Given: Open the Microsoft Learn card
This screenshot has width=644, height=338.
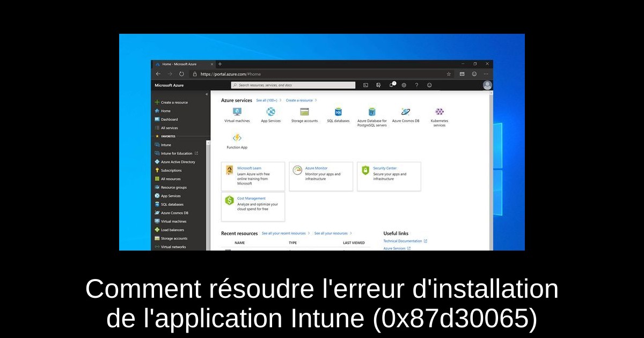Looking at the screenshot, I should point(253,176).
